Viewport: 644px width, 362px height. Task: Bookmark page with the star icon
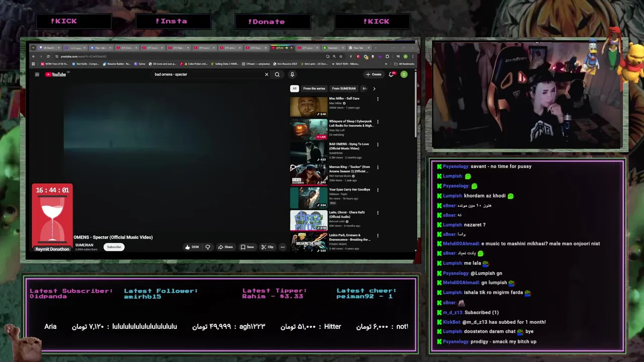click(341, 56)
